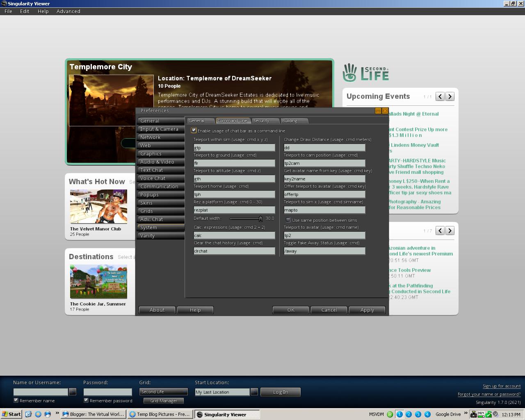Follow Forgot name or password link

489,394
